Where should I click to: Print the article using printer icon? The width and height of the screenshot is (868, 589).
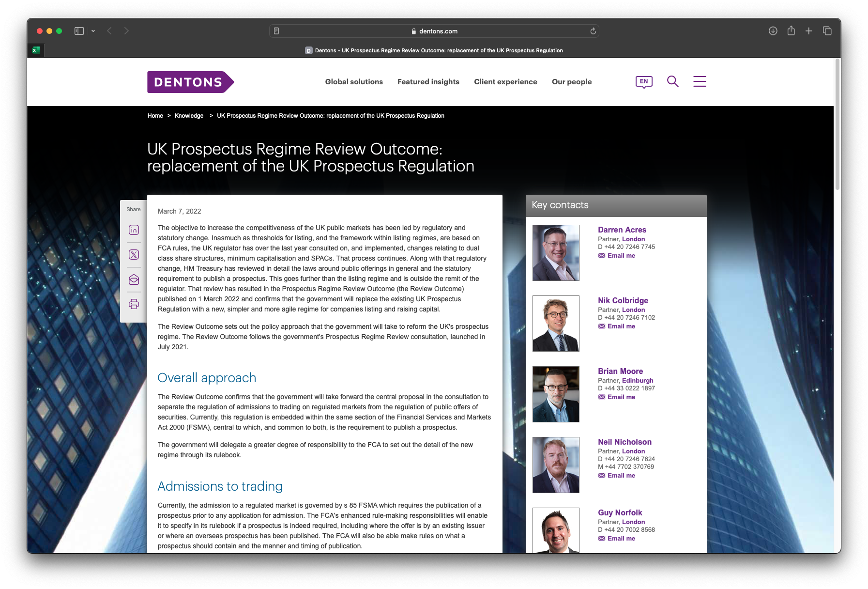pyautogui.click(x=134, y=304)
